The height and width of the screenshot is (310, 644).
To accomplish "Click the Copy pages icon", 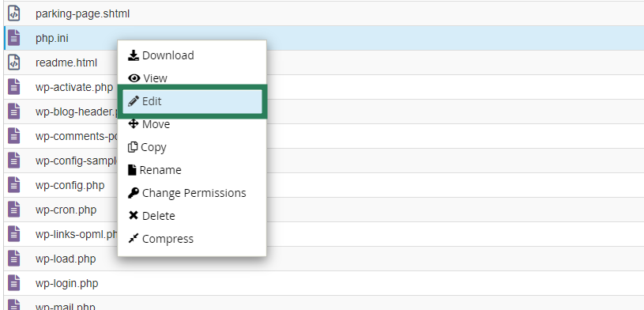I will (x=133, y=147).
